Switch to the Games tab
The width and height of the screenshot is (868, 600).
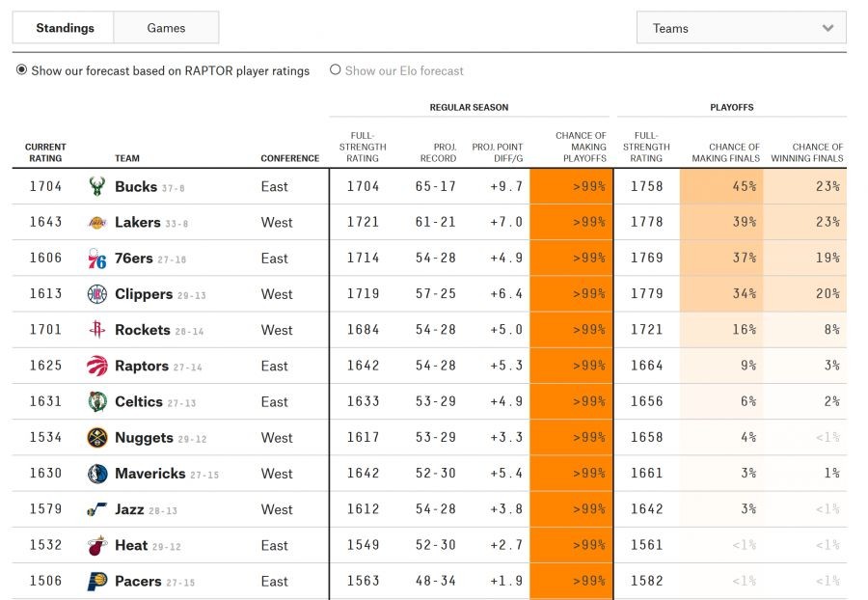click(166, 28)
